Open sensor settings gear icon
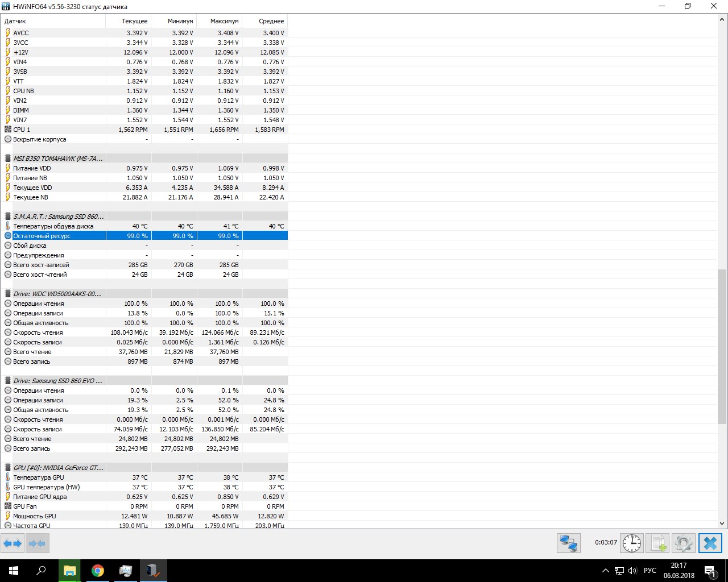Image resolution: width=728 pixels, height=582 pixels. point(683,543)
